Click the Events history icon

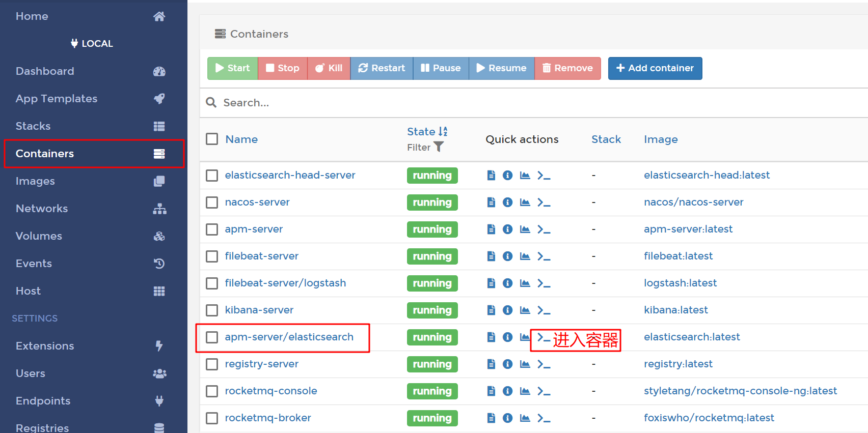(x=159, y=264)
